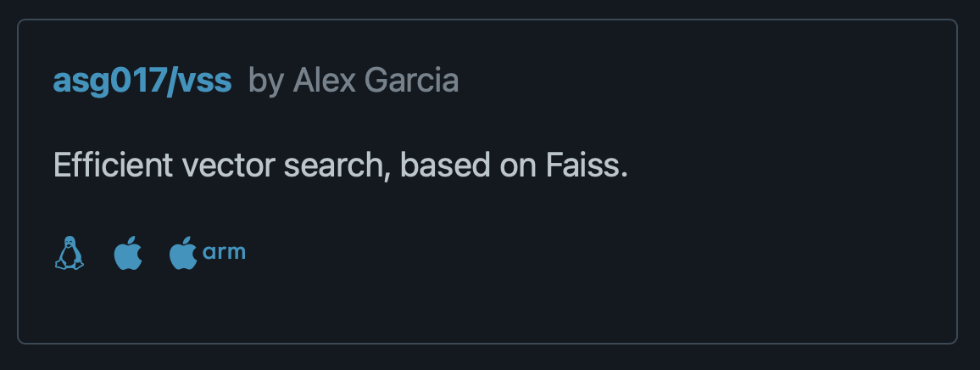Screen dimensions: 980x370
Task: Click the "asg017" owner name in title
Action: [107, 81]
